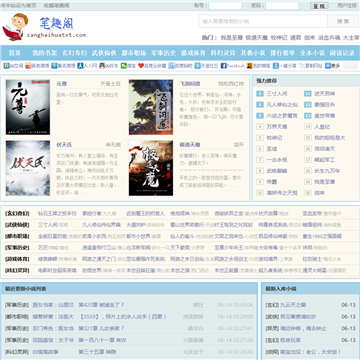This screenshot has height=360, width=360.
Task: Click hot search term 牧神记
Action: tap(279, 38)
